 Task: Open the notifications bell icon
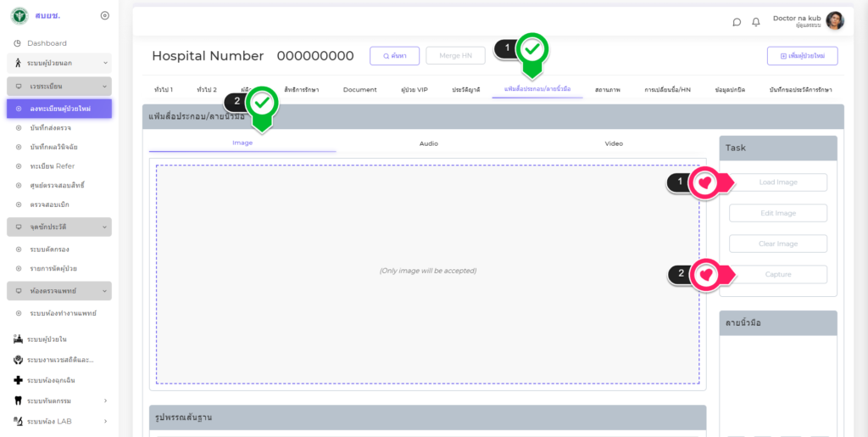tap(756, 22)
